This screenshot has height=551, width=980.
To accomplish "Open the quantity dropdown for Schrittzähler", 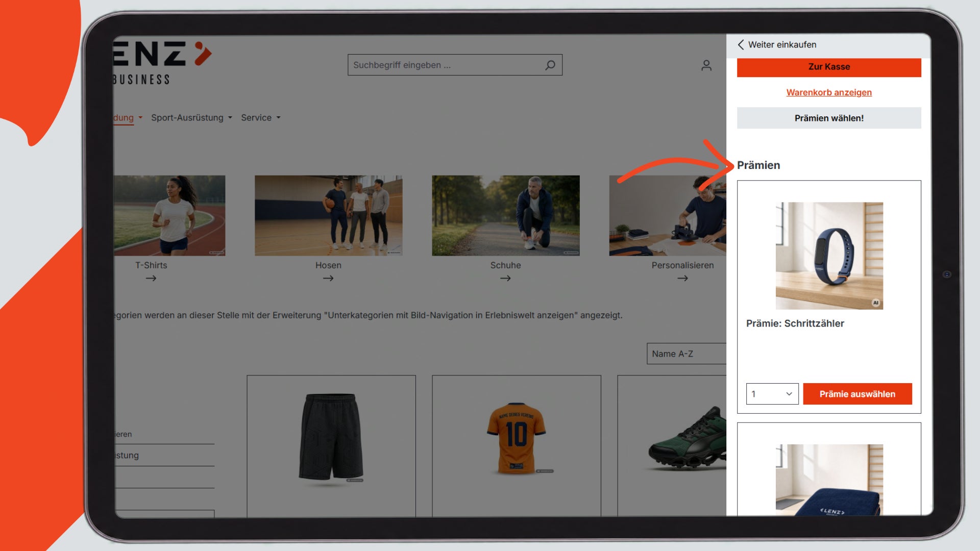I will 772,394.
